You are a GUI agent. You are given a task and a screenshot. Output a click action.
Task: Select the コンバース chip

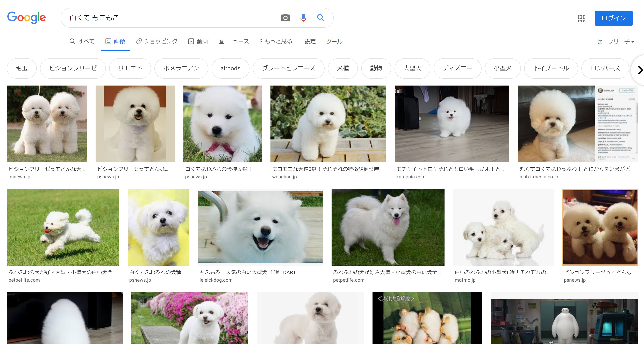pyautogui.click(x=605, y=68)
